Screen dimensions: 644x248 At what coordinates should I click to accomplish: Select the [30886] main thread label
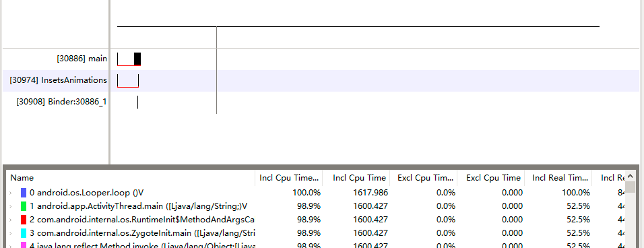tap(82, 59)
